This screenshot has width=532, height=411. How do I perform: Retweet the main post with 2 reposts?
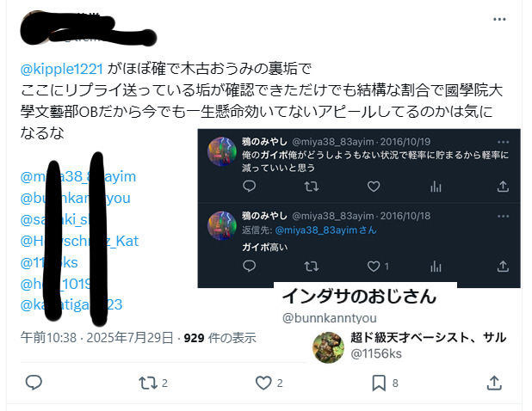[x=148, y=383]
